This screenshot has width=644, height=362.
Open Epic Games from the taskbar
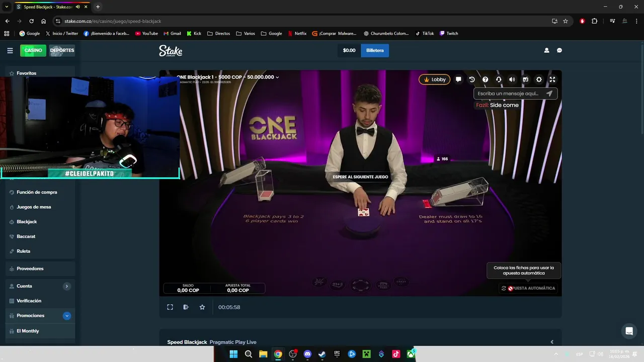[337, 354]
